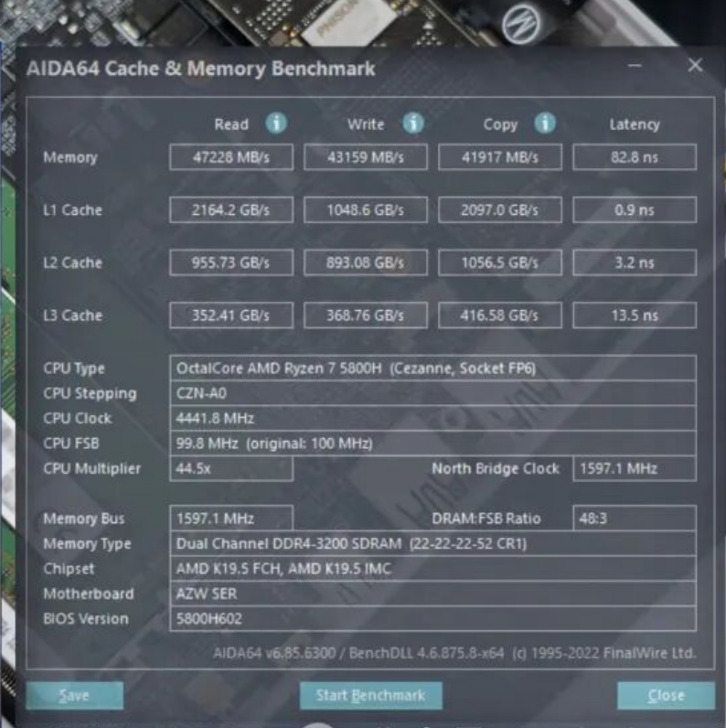Close the window with the X icon
Viewport: 726px width, 728px height.
coord(695,66)
